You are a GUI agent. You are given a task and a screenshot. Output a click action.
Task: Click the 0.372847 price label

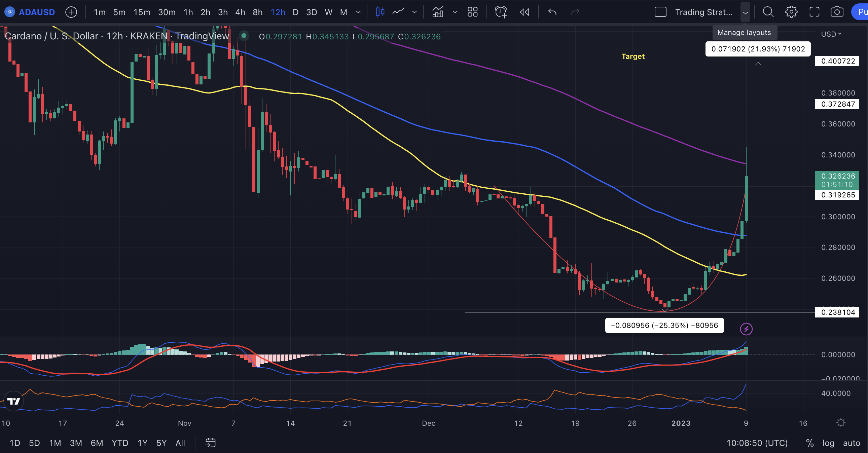click(x=837, y=104)
